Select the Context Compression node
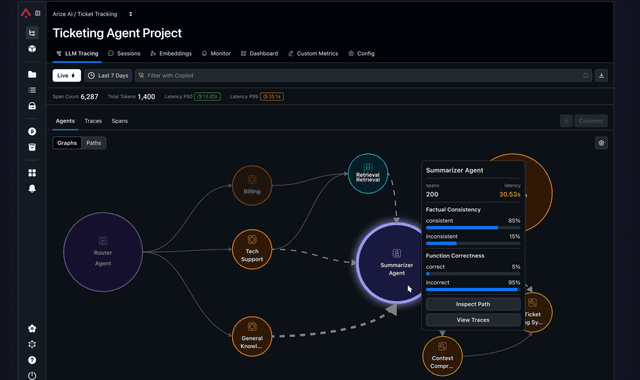This screenshot has width=640, height=380. [442, 356]
